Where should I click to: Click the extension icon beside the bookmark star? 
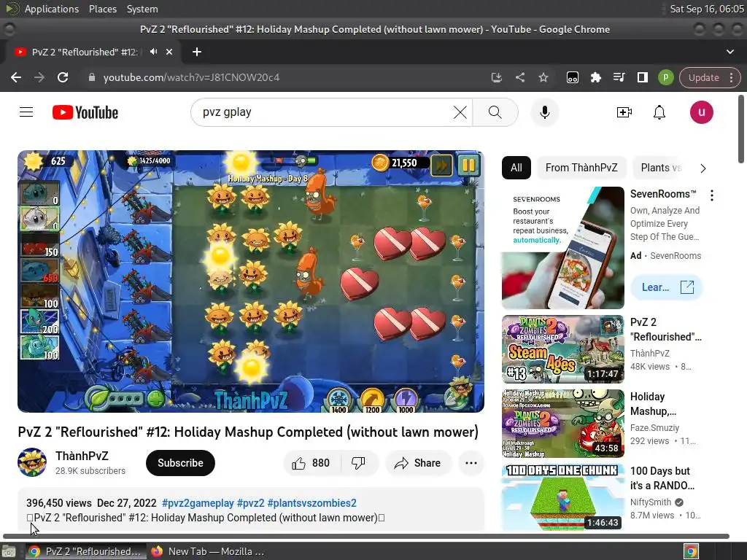pyautogui.click(x=572, y=77)
